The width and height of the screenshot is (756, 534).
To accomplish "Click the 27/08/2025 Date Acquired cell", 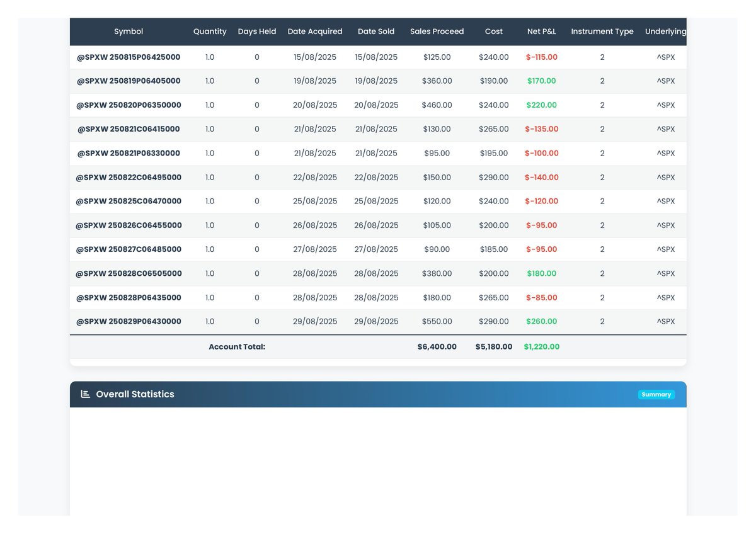I will (315, 249).
